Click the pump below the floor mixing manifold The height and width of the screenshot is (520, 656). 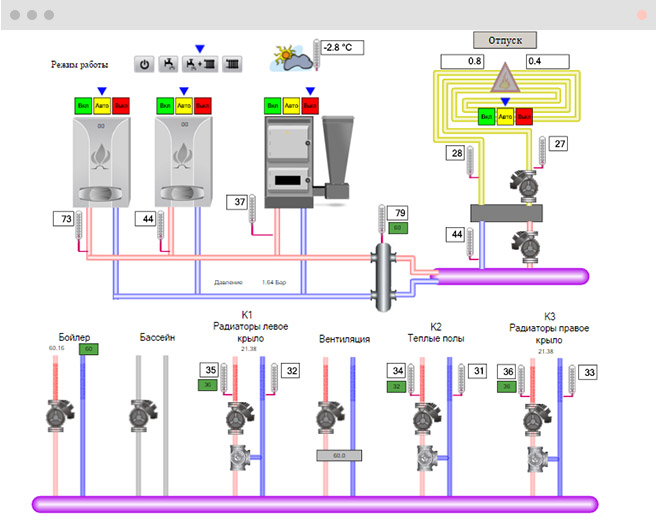point(526,247)
